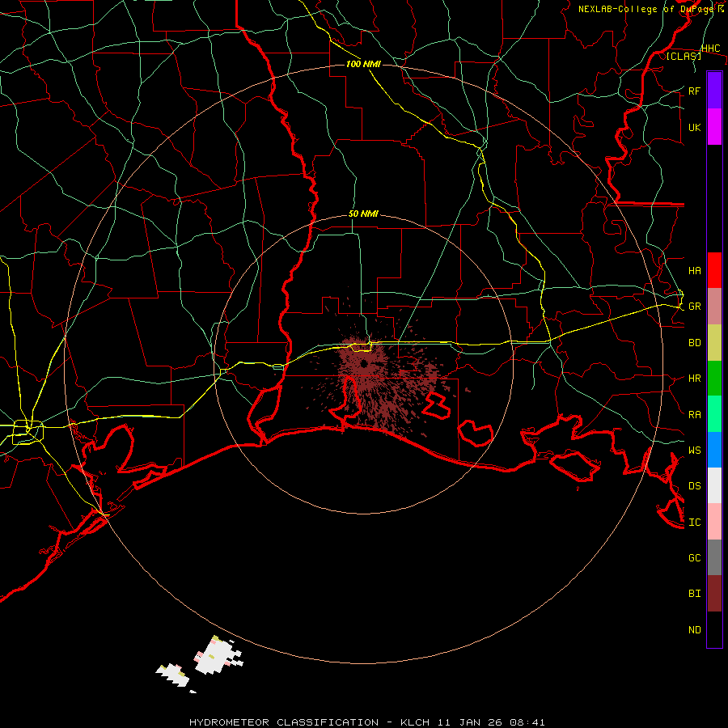Click the UK legend label
Image resolution: width=728 pixels, height=728 pixels.
694,127
